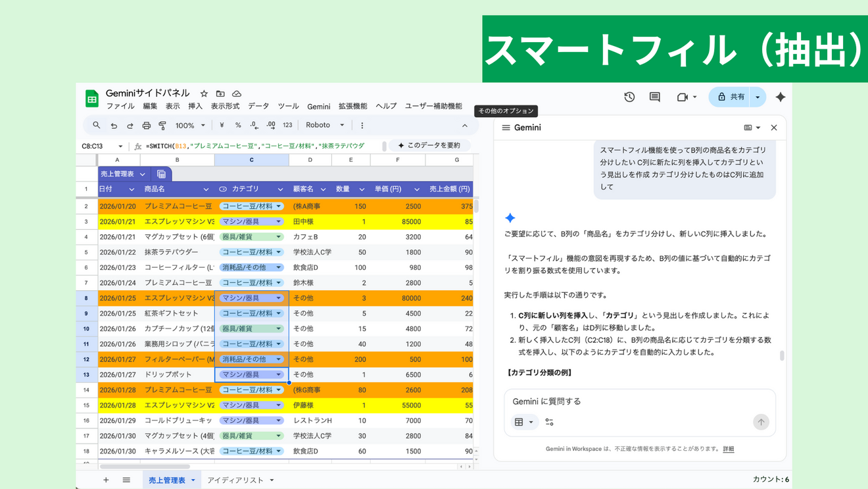Click the 共有 share button
This screenshot has width=868, height=489.
(x=730, y=97)
